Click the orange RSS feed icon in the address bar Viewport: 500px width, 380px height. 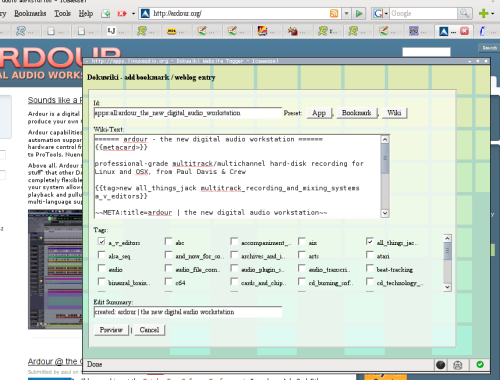tap(334, 14)
